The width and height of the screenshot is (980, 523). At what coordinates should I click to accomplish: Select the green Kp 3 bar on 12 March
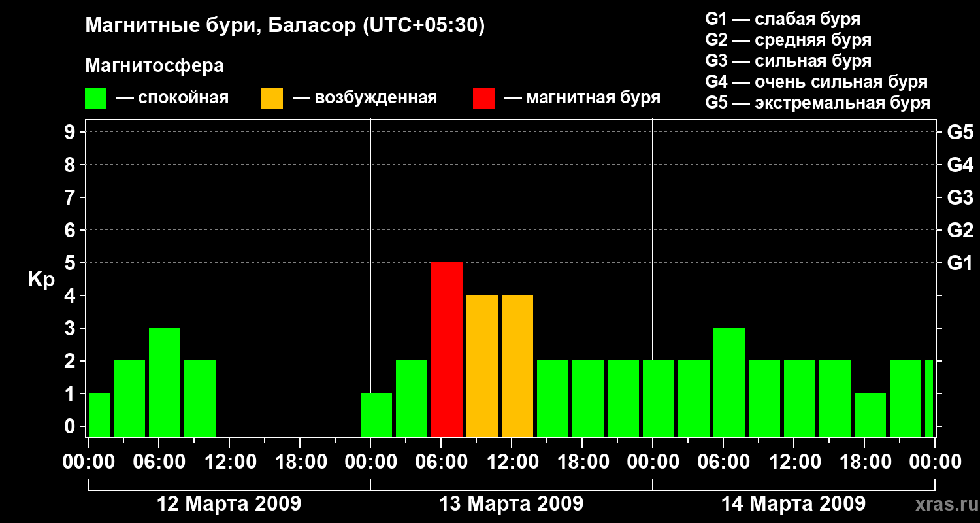[x=165, y=382]
